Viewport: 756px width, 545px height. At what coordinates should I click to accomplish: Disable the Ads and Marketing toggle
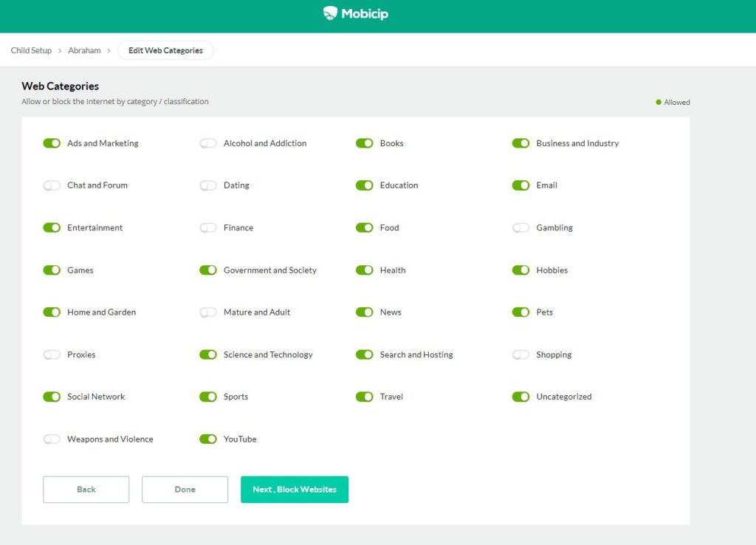click(x=52, y=143)
